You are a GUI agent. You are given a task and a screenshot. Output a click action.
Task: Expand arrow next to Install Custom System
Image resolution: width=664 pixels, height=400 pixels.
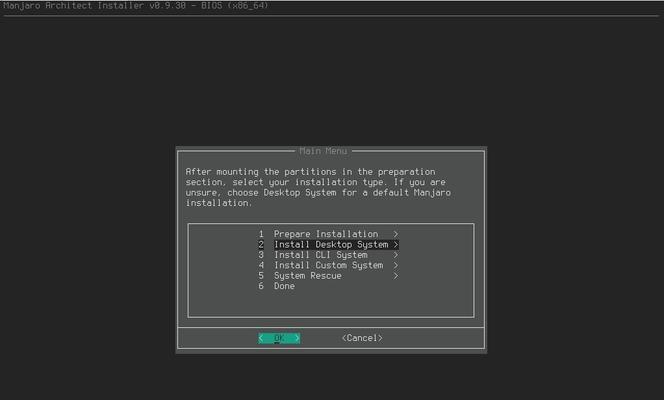pyautogui.click(x=396, y=265)
